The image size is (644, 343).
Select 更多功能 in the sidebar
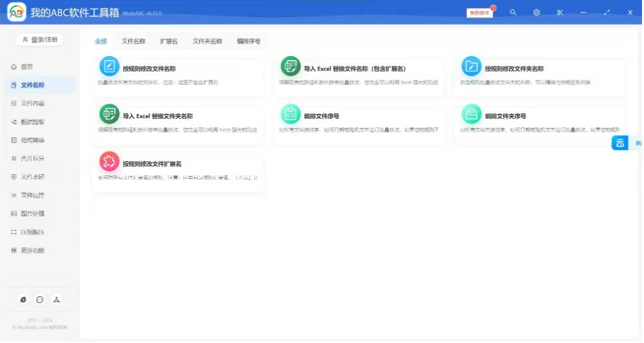[x=32, y=250]
